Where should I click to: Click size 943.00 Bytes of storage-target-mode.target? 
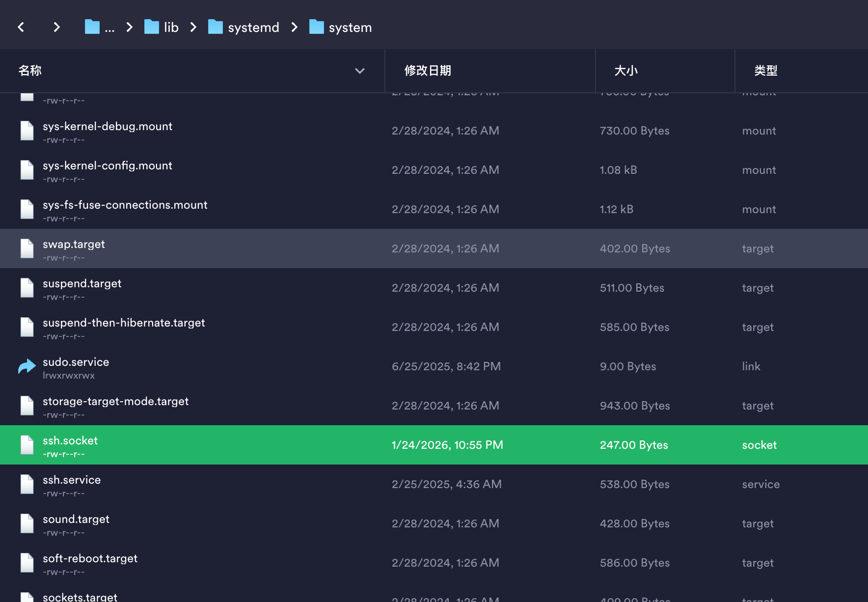click(635, 406)
